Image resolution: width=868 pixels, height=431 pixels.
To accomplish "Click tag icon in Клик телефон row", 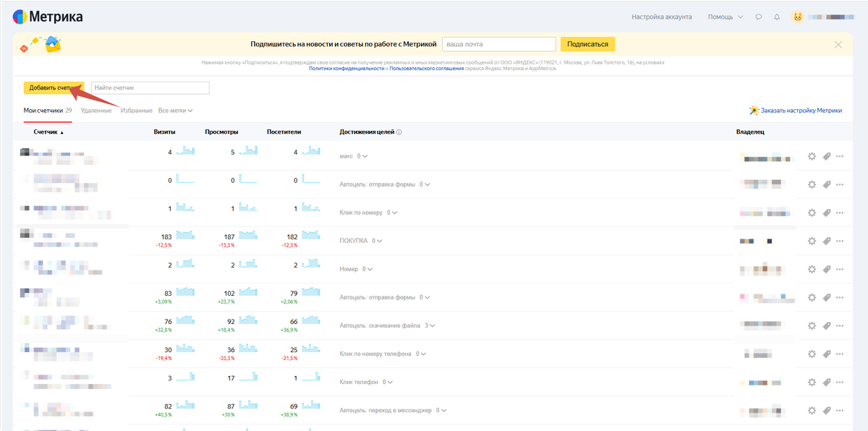I will (x=826, y=383).
